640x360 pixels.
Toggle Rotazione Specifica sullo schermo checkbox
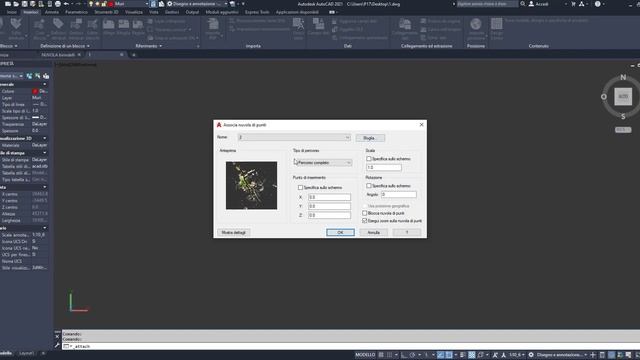tap(369, 186)
